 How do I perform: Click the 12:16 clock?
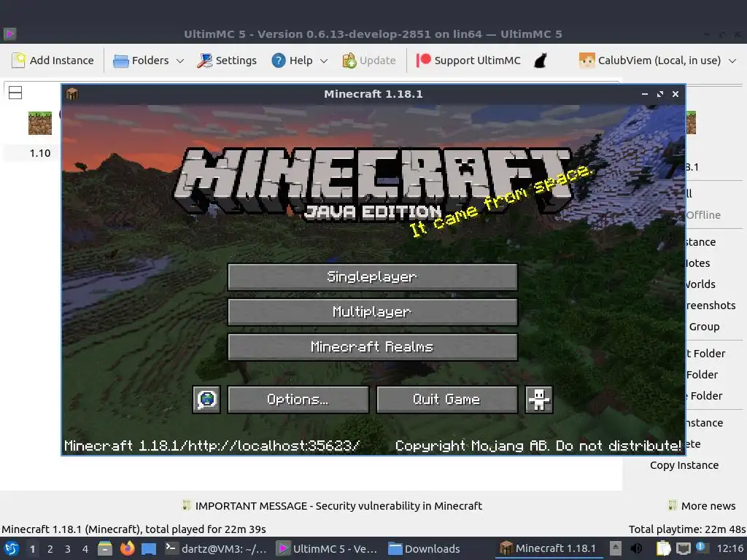[x=729, y=548]
